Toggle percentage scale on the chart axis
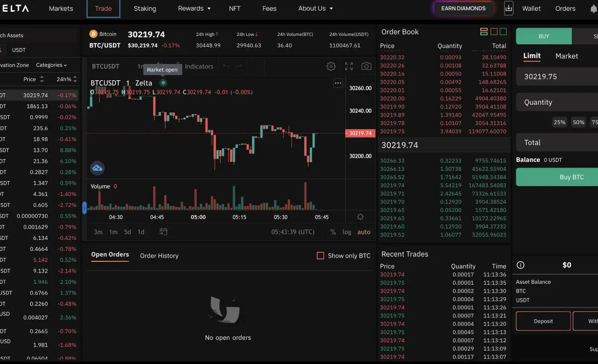This screenshot has height=364, width=598. 334,231
